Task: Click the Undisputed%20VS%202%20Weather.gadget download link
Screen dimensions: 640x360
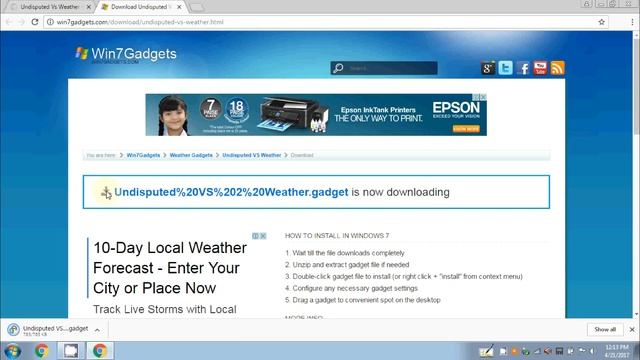Action: [x=231, y=192]
